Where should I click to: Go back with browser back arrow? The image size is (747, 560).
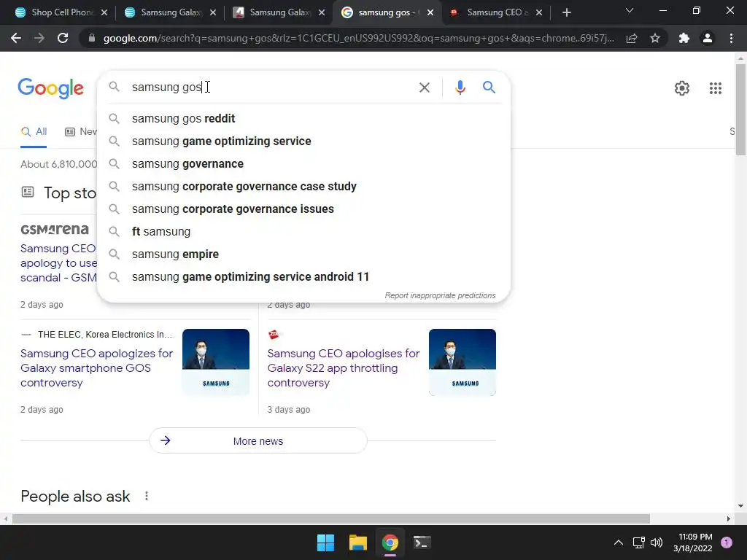coord(16,38)
